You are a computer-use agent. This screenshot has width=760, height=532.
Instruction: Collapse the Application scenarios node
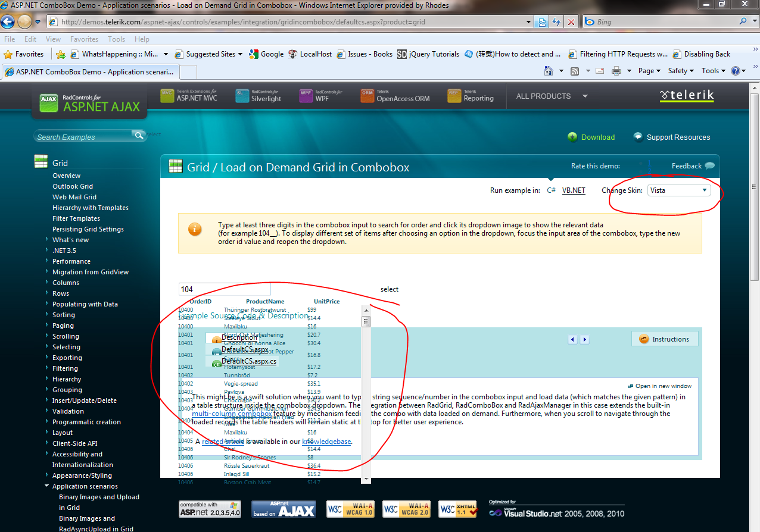coord(47,486)
